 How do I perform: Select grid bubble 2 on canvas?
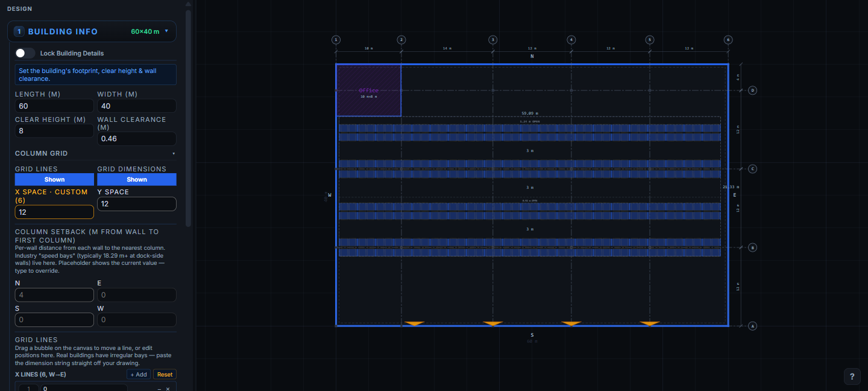click(x=401, y=40)
